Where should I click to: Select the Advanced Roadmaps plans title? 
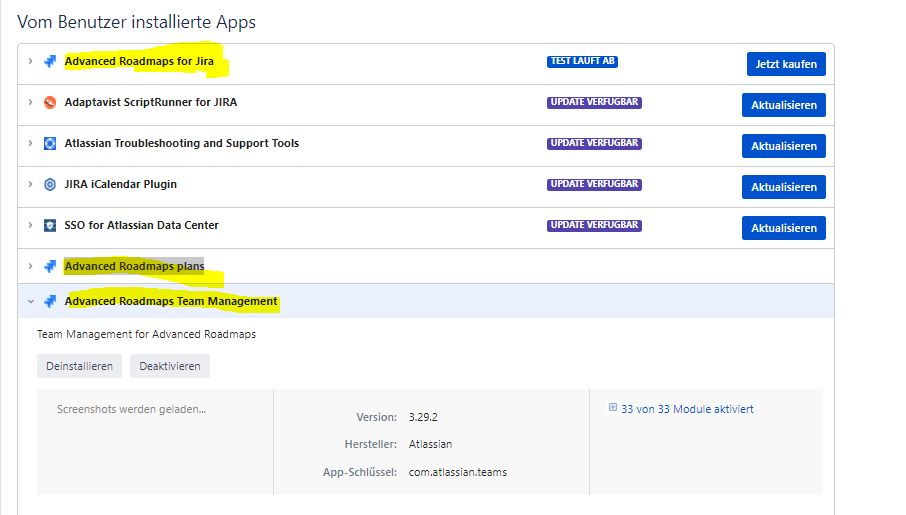click(x=135, y=266)
